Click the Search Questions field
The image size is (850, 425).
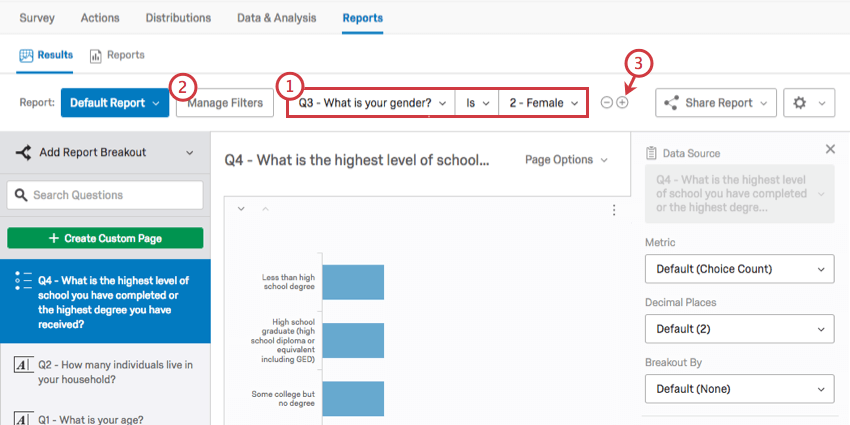[105, 195]
